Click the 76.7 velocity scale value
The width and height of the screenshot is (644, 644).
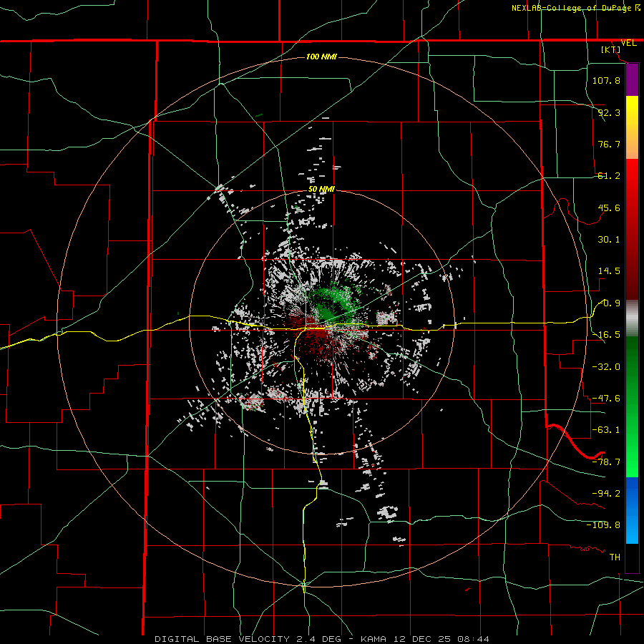tap(609, 144)
